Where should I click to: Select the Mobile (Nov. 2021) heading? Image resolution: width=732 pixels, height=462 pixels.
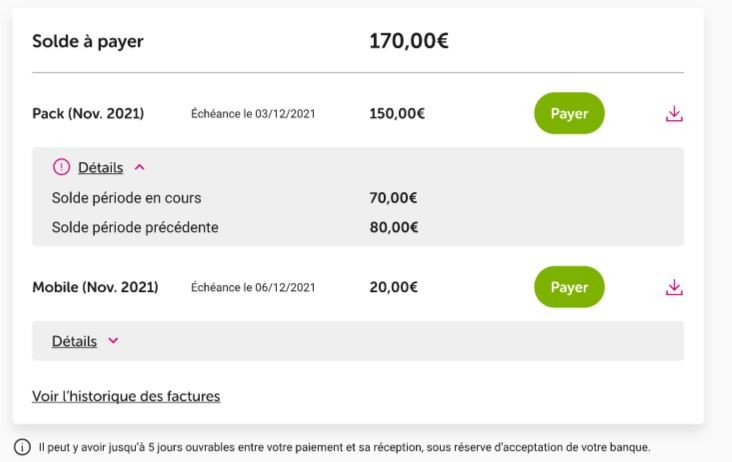95,287
